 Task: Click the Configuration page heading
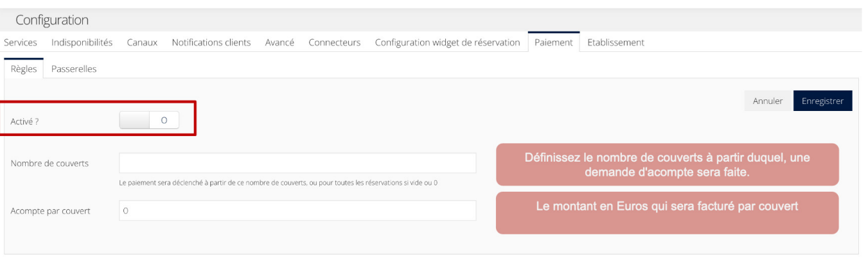52,20
